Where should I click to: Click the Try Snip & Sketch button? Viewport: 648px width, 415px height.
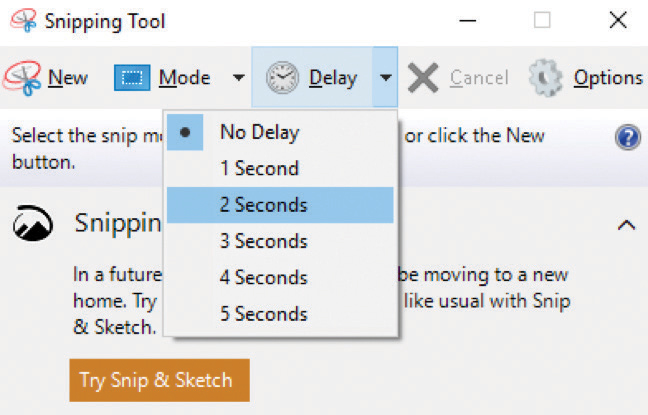160,380
